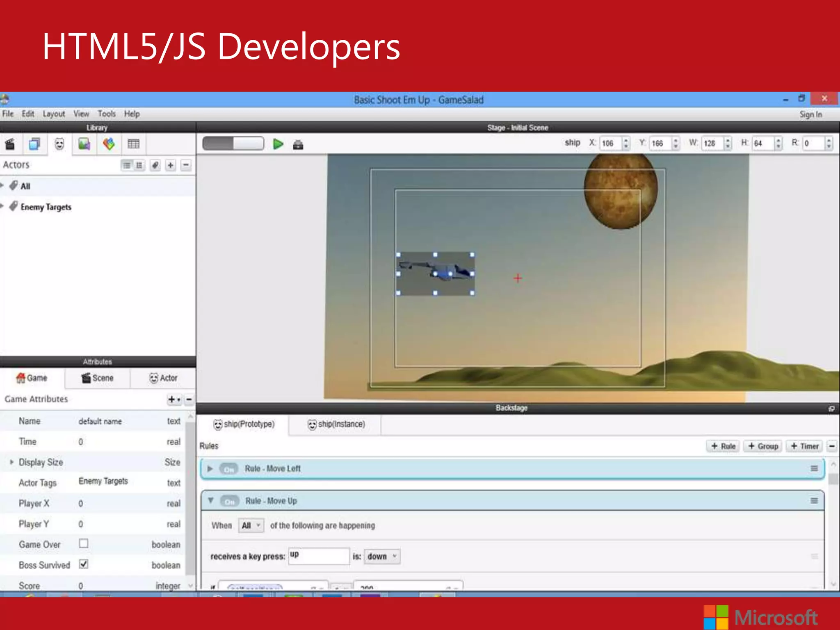Uncheck the Boss Survived checkbox
Image resolution: width=840 pixels, height=630 pixels.
tap(84, 564)
